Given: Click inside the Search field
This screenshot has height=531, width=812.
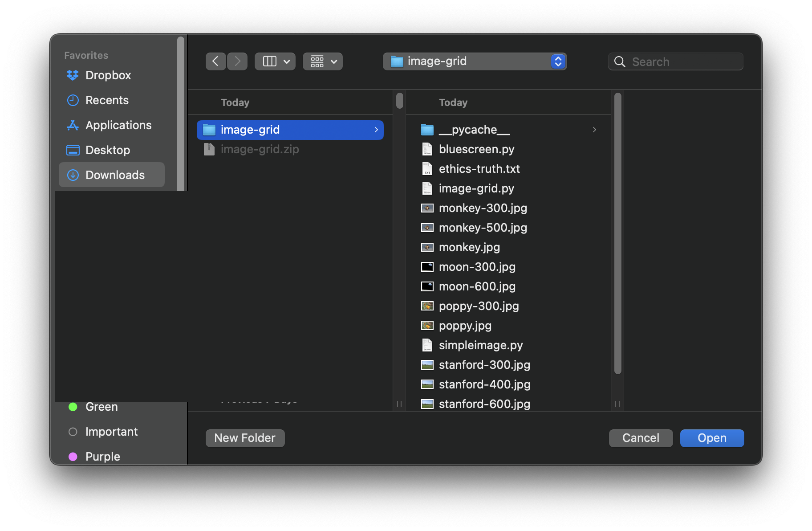Looking at the screenshot, I should (677, 61).
